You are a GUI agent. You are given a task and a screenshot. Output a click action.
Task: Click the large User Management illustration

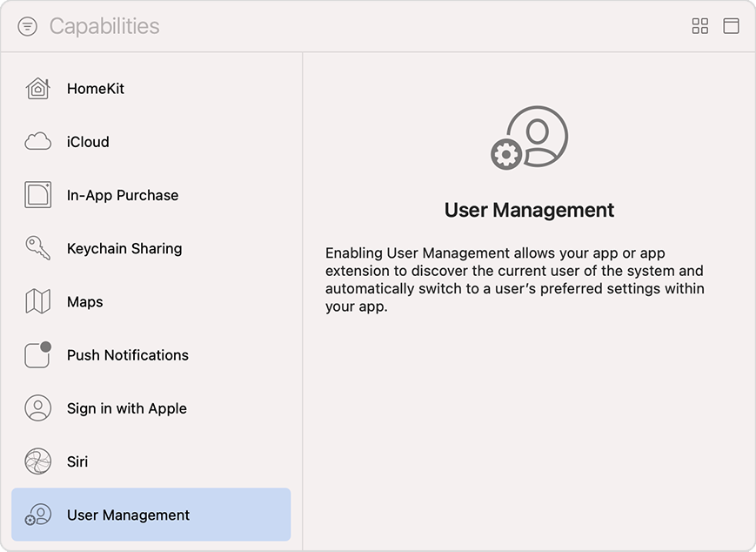(x=528, y=137)
